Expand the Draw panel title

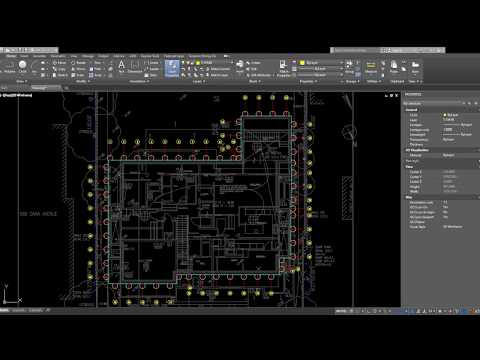pos(22,81)
